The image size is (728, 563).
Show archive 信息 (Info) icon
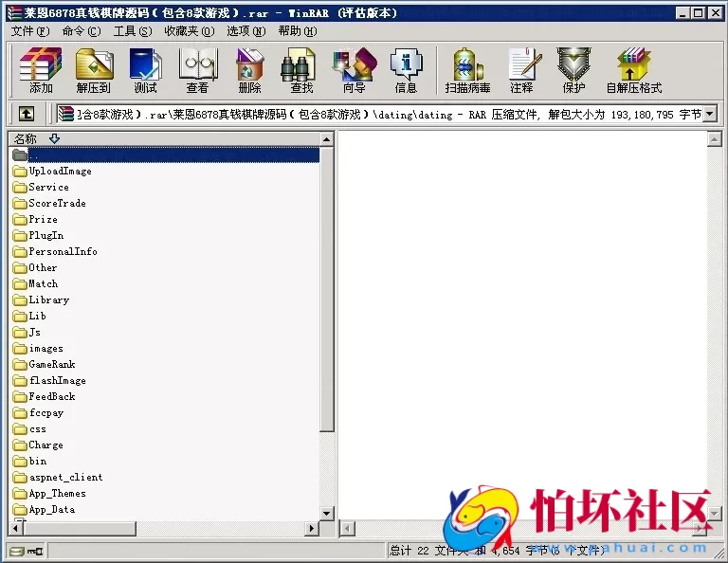tap(406, 70)
